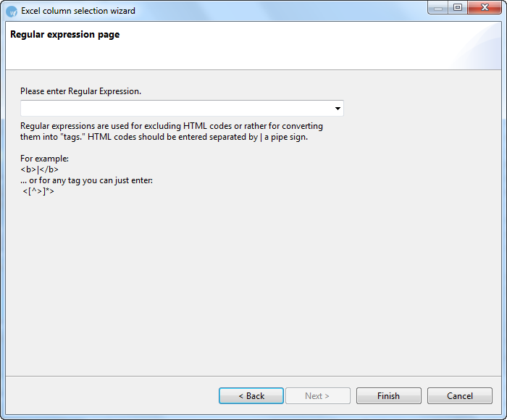Click the description line about excluding HTML codes
This screenshot has height=420, width=507.
(172, 126)
